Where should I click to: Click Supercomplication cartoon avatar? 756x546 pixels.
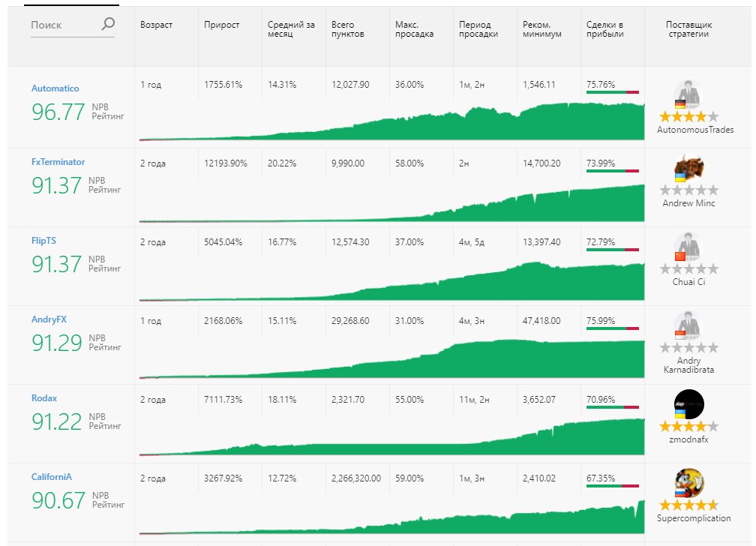[x=688, y=483]
